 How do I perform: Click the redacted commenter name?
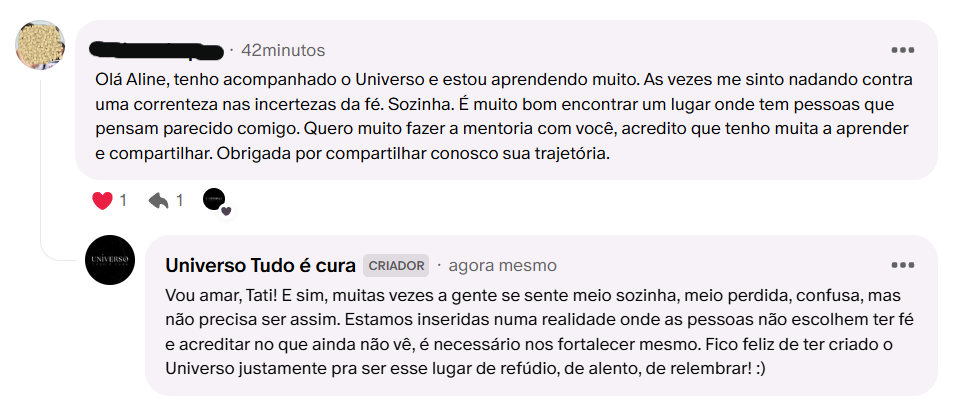pyautogui.click(x=156, y=49)
